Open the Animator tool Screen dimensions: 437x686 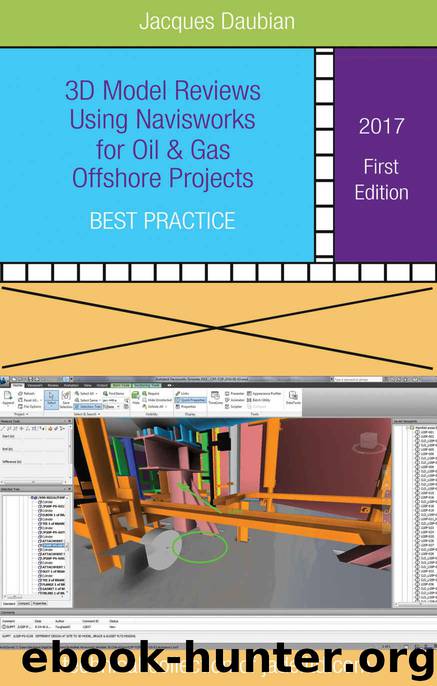click(234, 400)
